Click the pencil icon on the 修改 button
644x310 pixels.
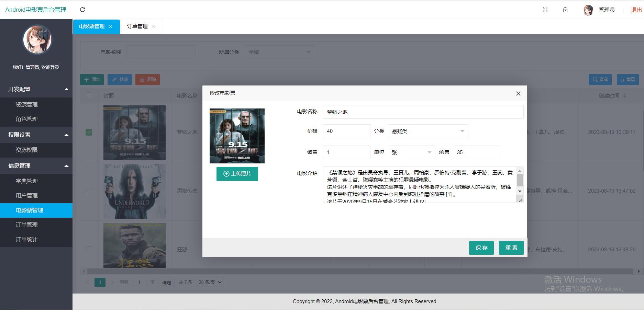pos(114,79)
